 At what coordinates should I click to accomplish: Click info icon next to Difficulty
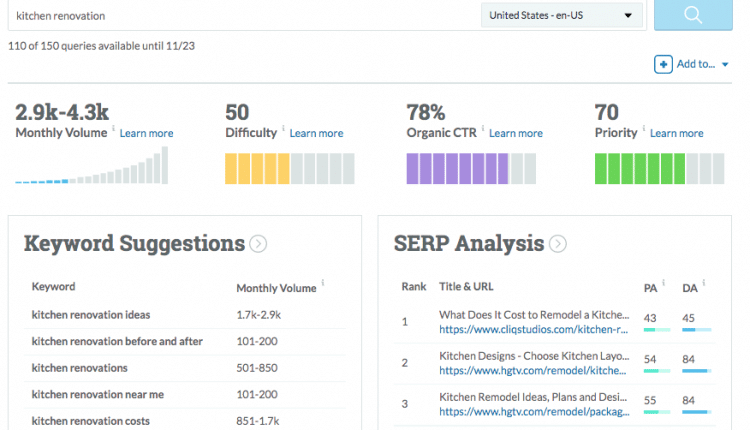click(x=283, y=128)
